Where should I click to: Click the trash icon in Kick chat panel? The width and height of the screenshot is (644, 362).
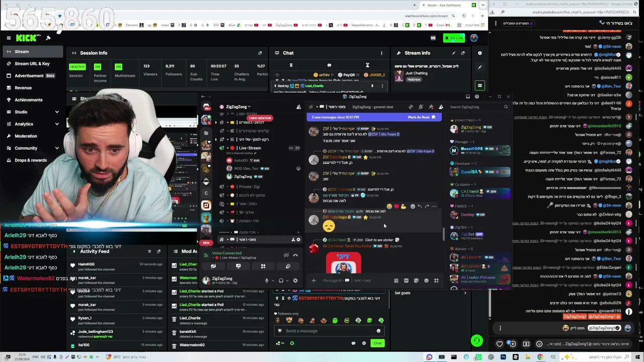tap(291, 65)
